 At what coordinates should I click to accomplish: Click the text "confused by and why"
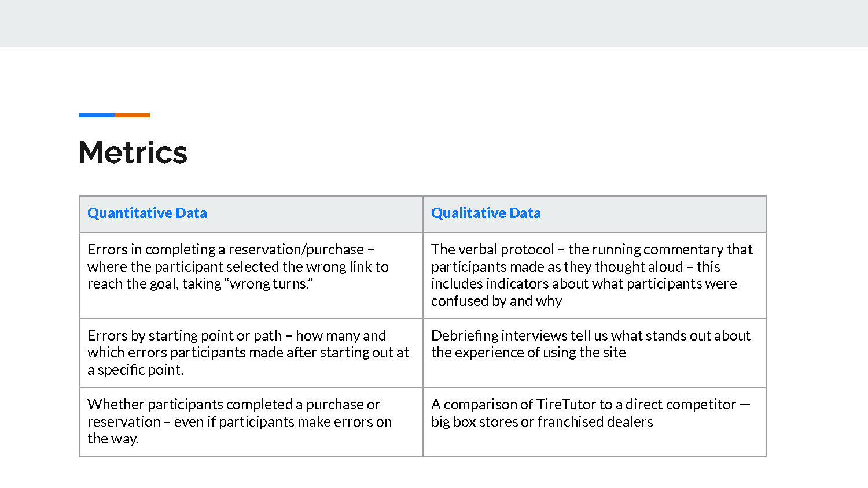[496, 301]
